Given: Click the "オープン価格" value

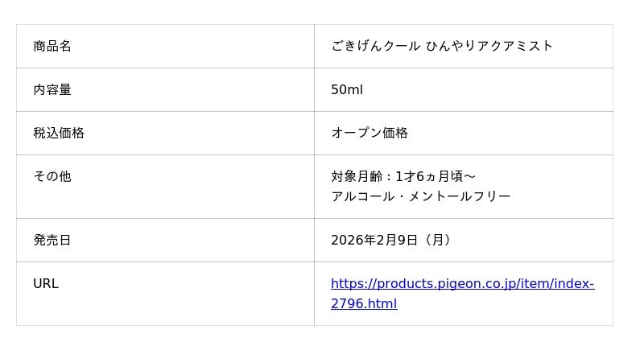Looking at the screenshot, I should click(369, 133).
